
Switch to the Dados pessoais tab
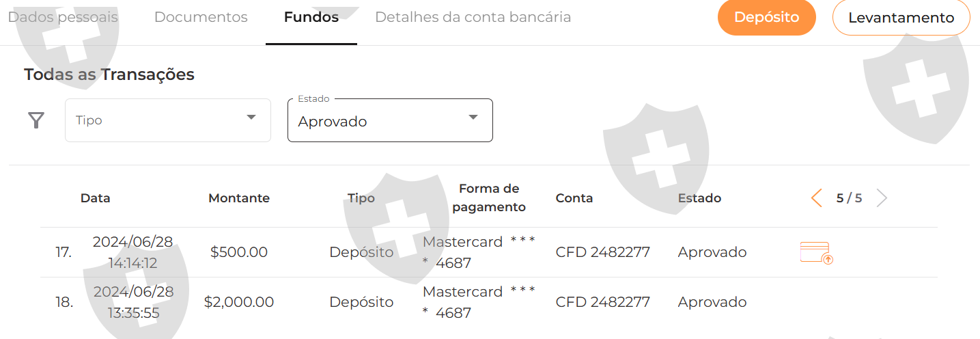(63, 17)
